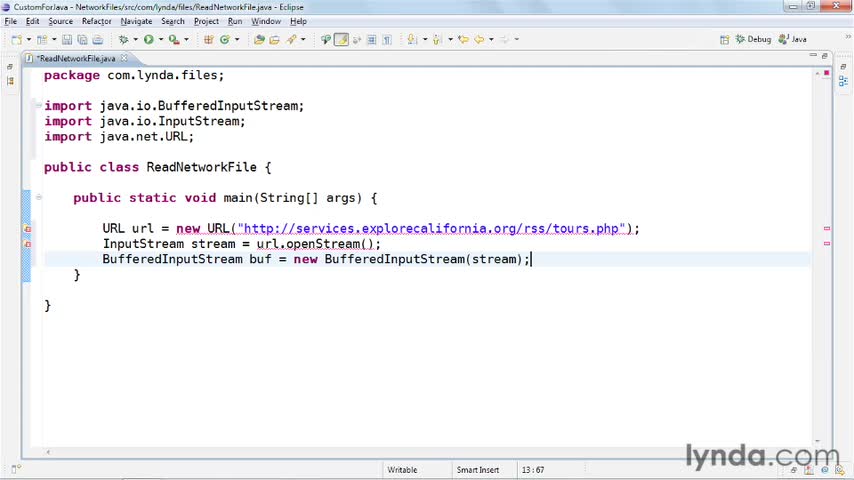Open the New wizard dropdown arrow
854x480 pixels.
(29, 39)
